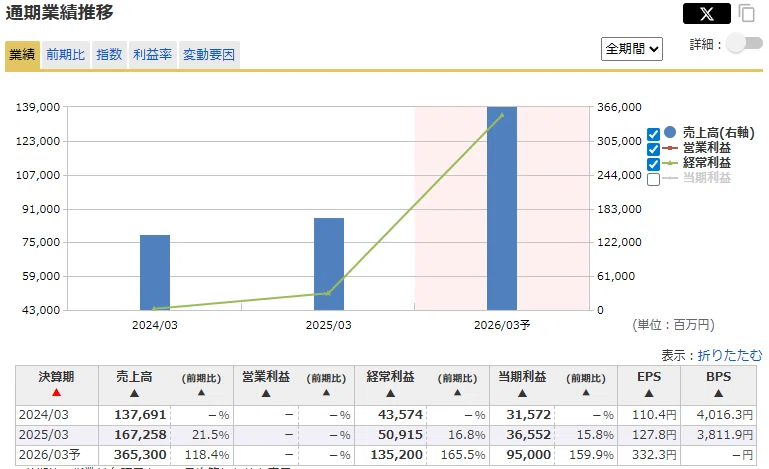Toggle the 詳細 switch on

[744, 43]
